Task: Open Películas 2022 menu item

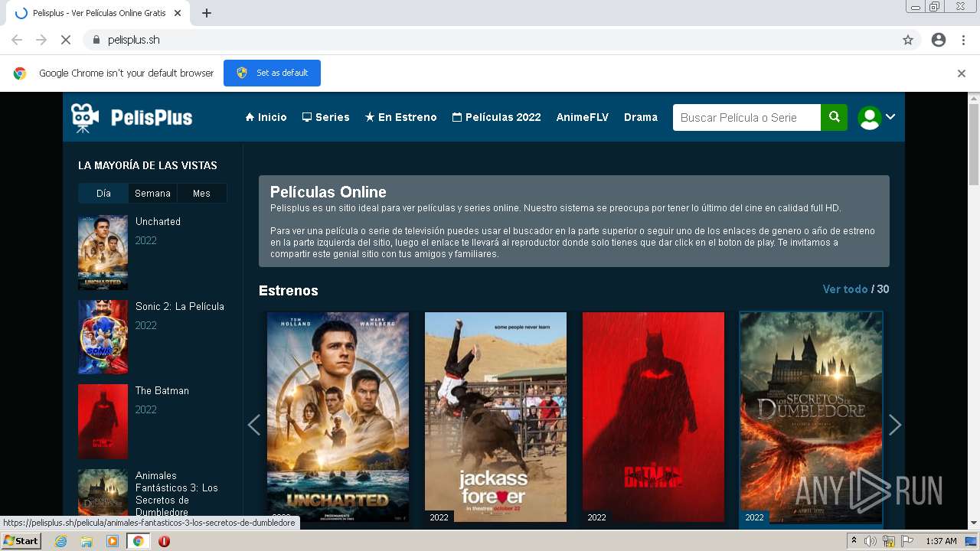Action: tap(496, 117)
